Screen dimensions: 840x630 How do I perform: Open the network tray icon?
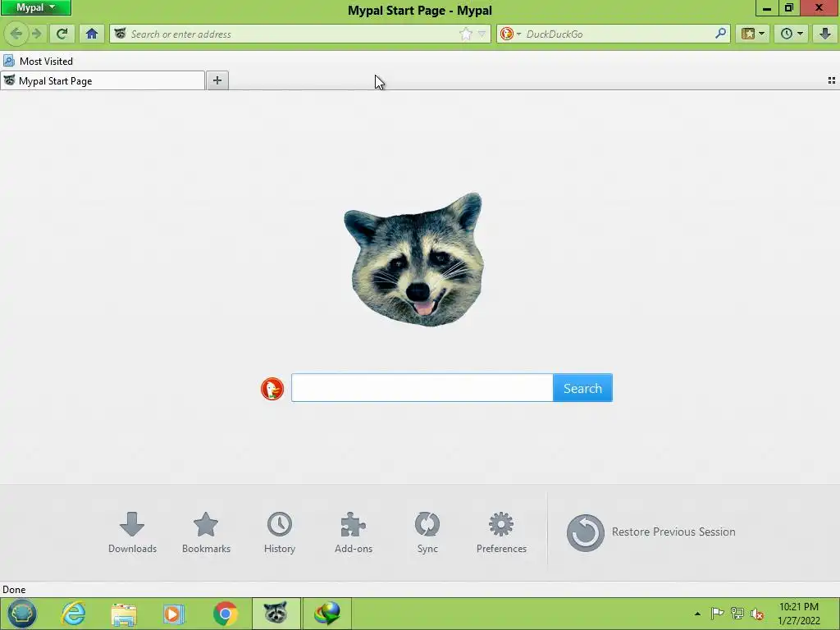click(x=737, y=614)
